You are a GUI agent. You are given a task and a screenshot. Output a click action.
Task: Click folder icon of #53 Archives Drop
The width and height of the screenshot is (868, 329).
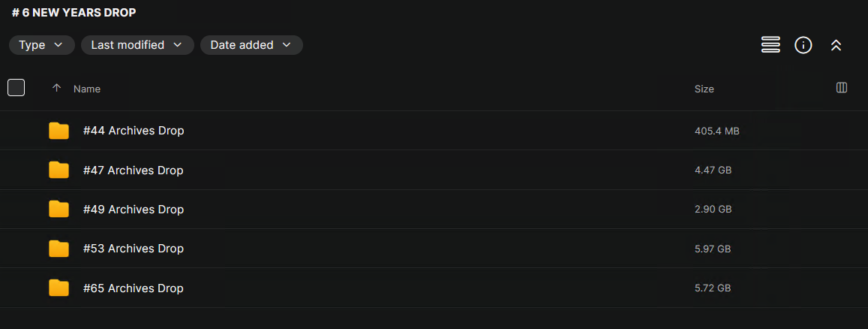click(59, 249)
